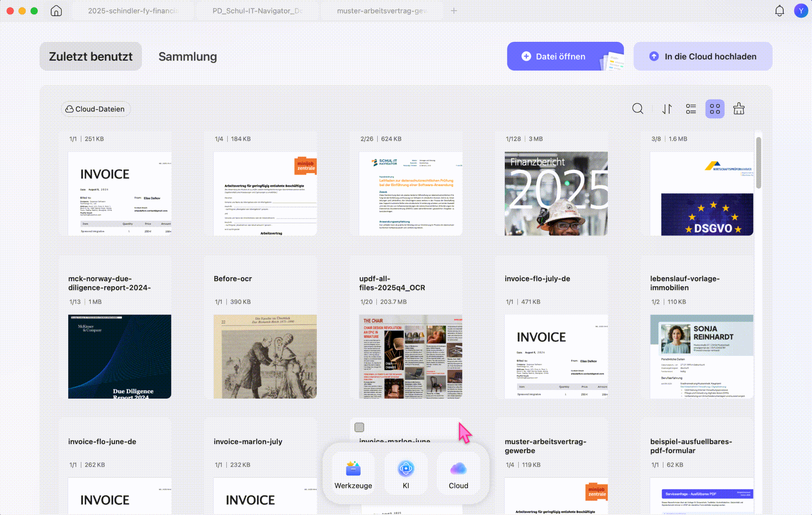Open the DSGVO document thumbnail
This screenshot has height=515, width=812.
[x=702, y=194]
